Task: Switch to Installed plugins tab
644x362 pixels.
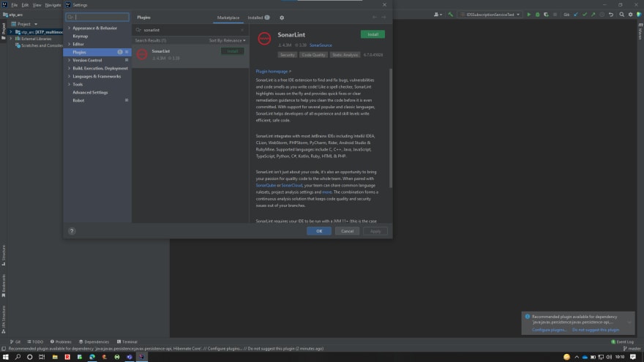Action: click(258, 18)
